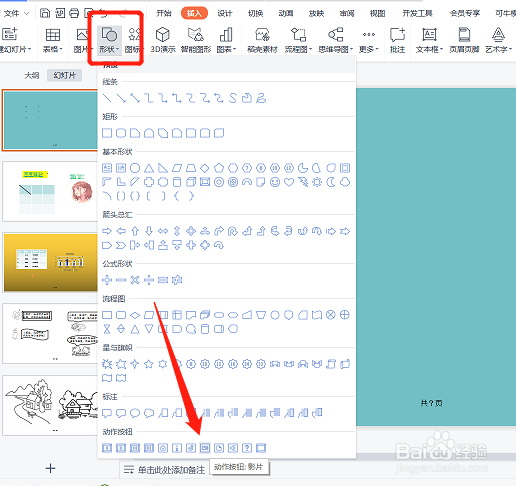The width and height of the screenshot is (516, 486).
Task: Insert the oval callout shape
Action: coord(135,413)
